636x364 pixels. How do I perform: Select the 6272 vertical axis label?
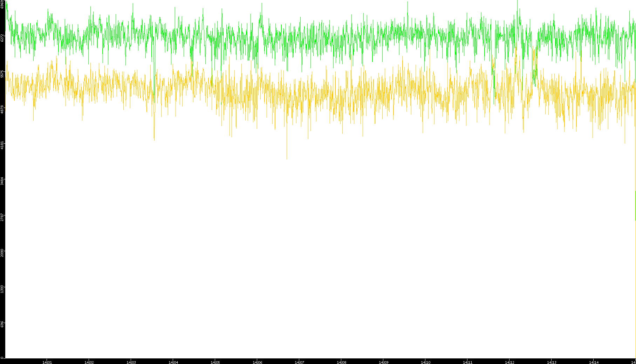tap(2, 38)
